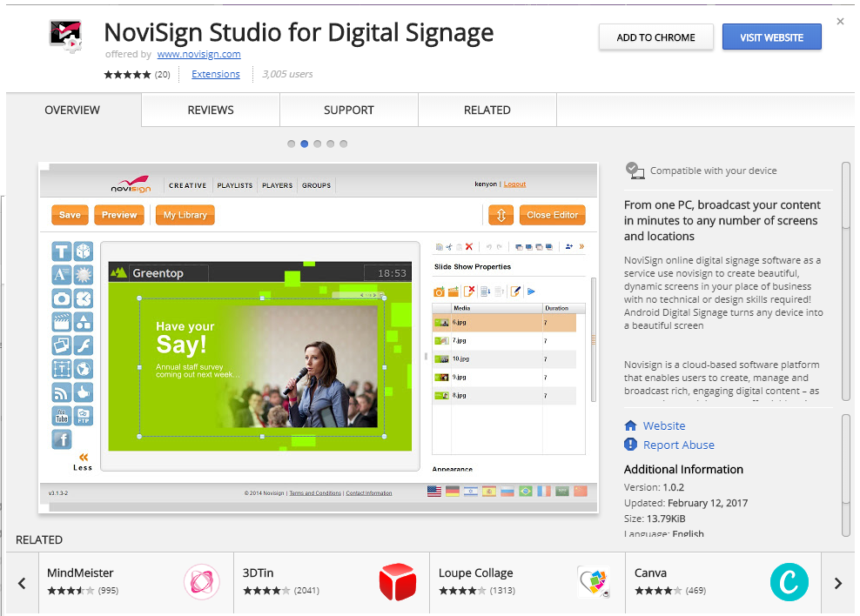This screenshot has width=860, height=616.
Task: Click the add image camera icon in Slide Show Properties
Action: 439,291
